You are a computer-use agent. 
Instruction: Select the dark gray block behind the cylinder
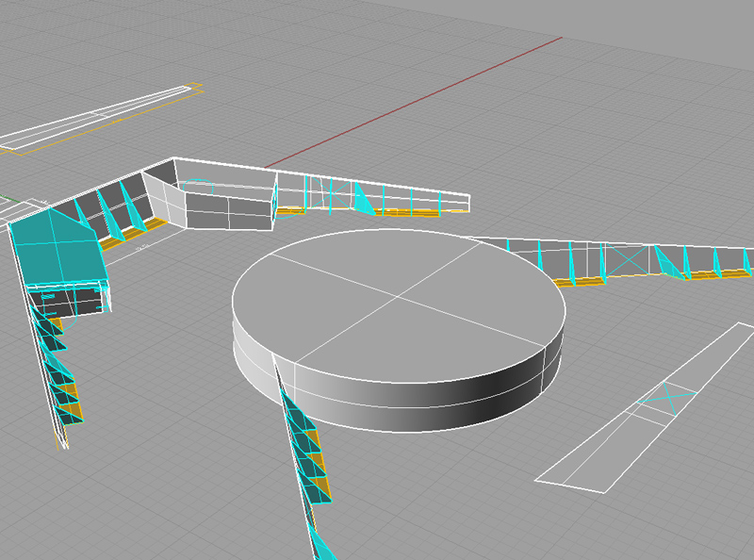(228, 212)
